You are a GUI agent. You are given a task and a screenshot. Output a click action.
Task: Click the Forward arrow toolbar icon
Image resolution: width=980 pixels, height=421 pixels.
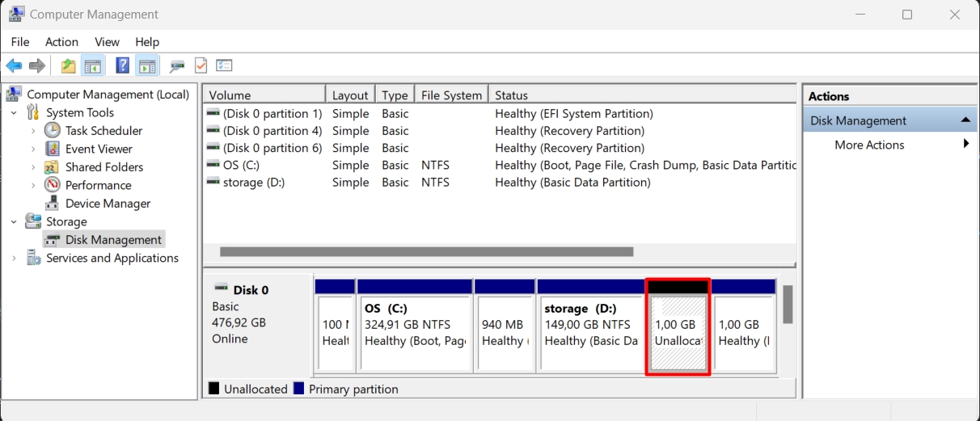click(36, 65)
